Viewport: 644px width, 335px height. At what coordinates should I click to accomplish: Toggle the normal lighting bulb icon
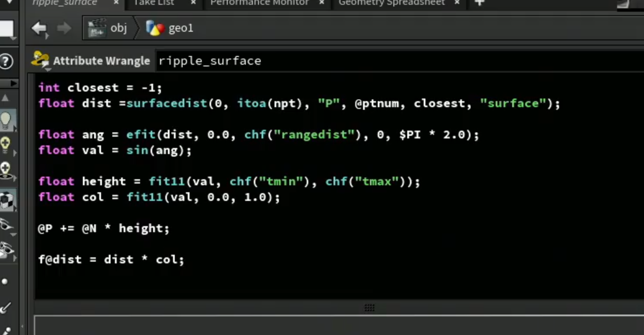pyautogui.click(x=6, y=145)
